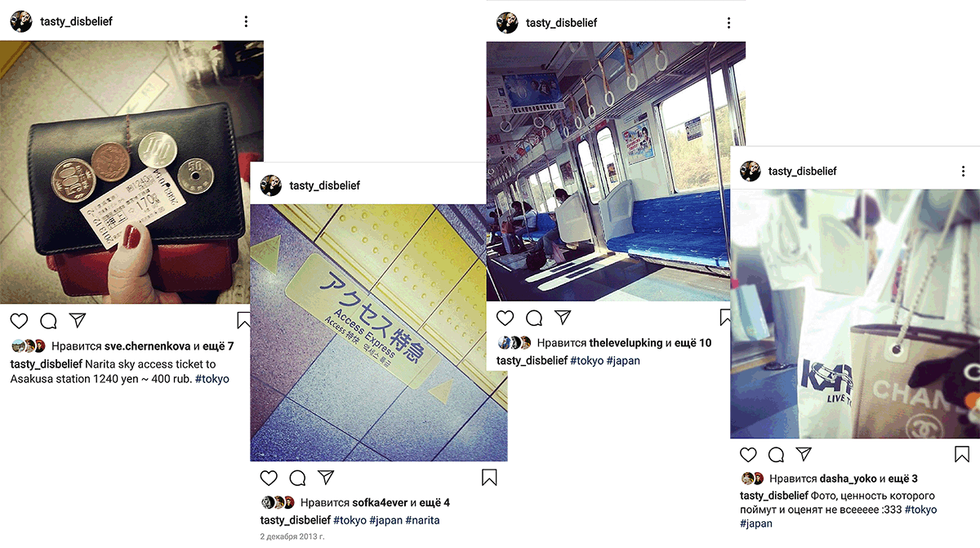Save the Chanel bag post with the bookmark
This screenshot has height=548, width=980.
click(962, 454)
